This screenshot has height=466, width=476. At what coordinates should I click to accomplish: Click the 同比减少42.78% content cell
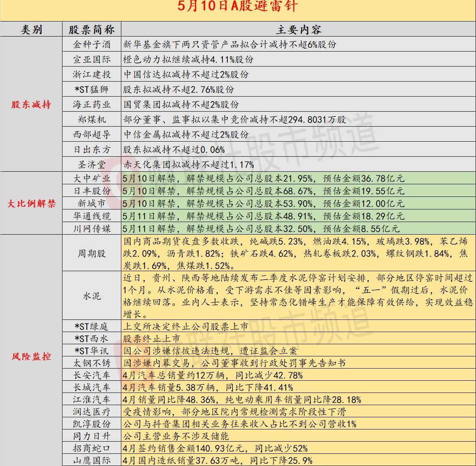click(x=298, y=375)
